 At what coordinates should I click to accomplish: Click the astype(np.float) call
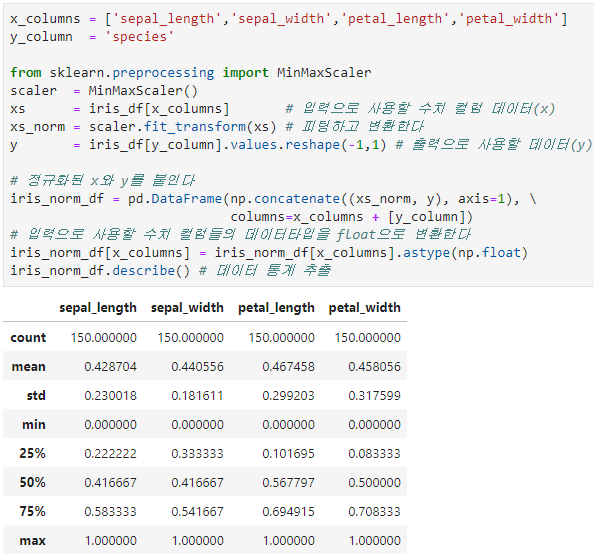pos(465,253)
